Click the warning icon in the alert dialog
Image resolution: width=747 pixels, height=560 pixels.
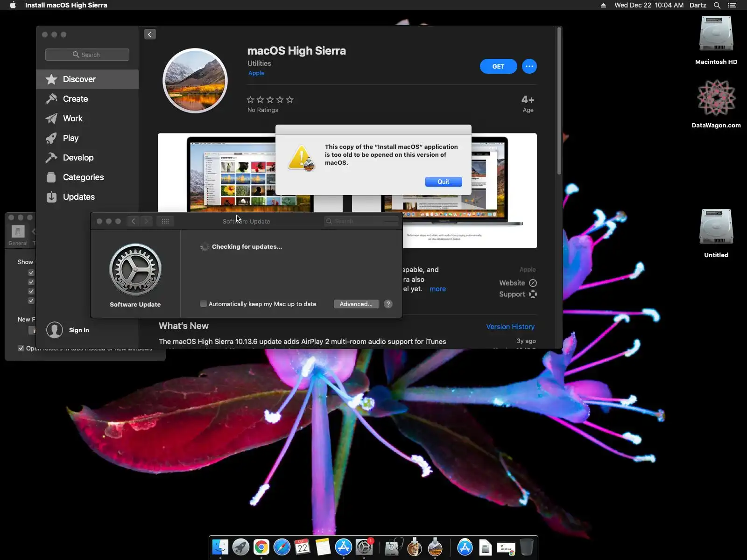302,158
